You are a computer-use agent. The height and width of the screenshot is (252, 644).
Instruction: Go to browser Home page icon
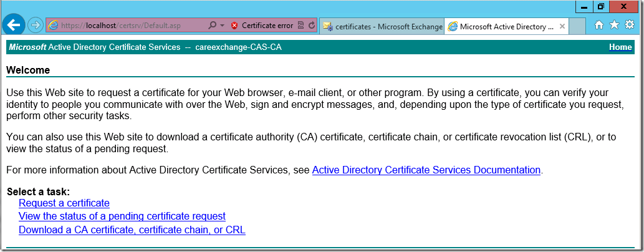(599, 26)
